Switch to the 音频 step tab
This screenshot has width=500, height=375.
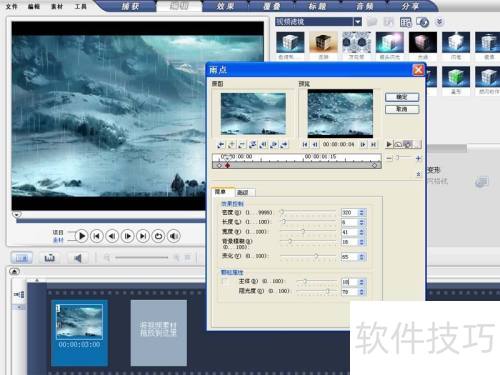tap(364, 6)
